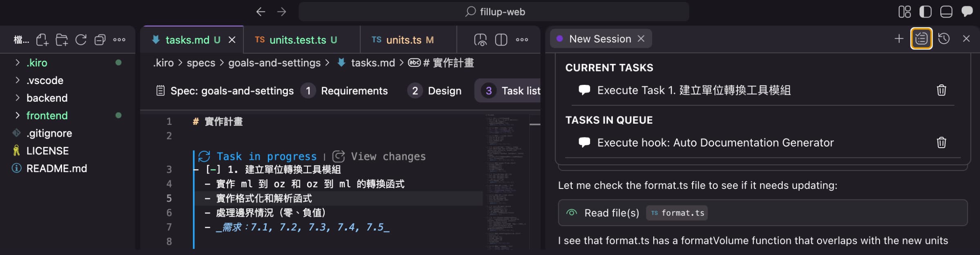Select Execute hook Auto Documentation Generator
This screenshot has height=255, width=980.
point(715,142)
